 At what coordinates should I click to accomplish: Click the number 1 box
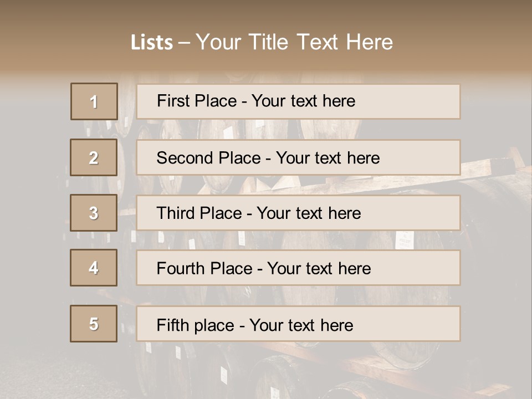click(94, 101)
